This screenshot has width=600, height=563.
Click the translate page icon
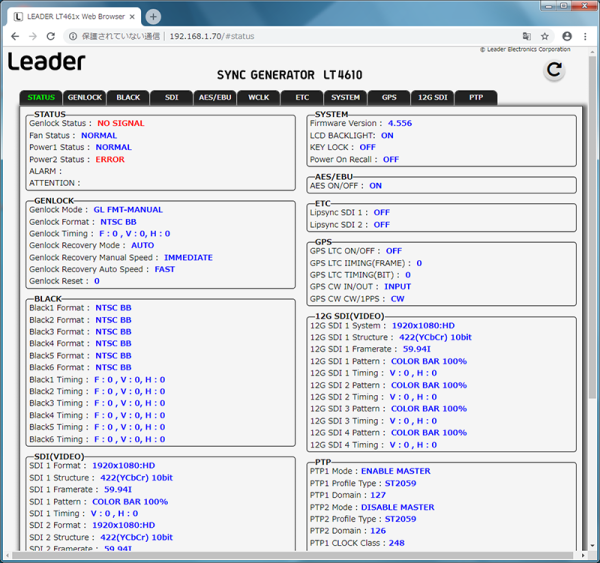[527, 36]
